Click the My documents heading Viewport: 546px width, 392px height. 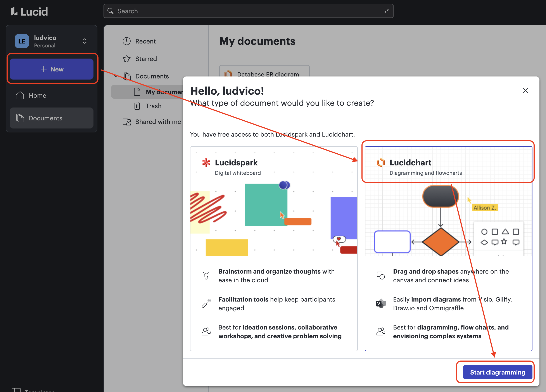coord(257,41)
